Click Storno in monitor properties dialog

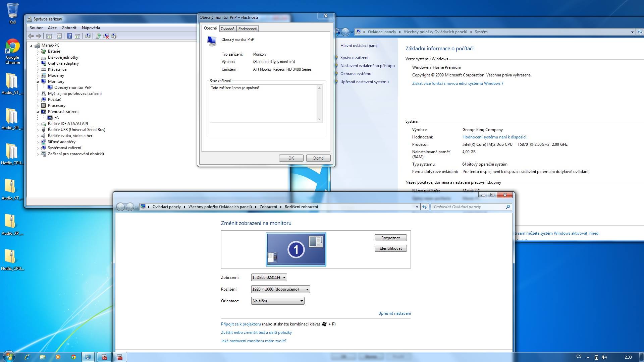(x=318, y=158)
